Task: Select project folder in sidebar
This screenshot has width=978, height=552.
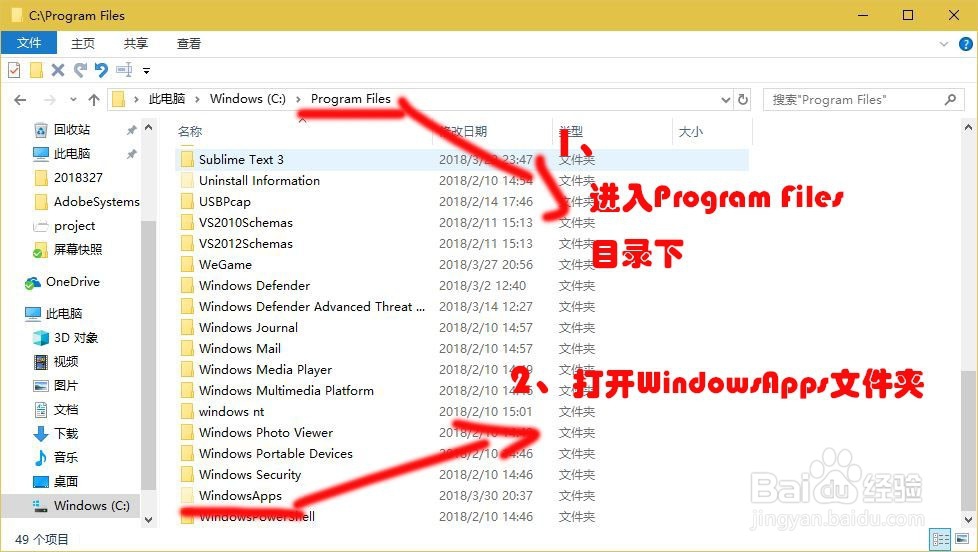Action: coord(74,226)
